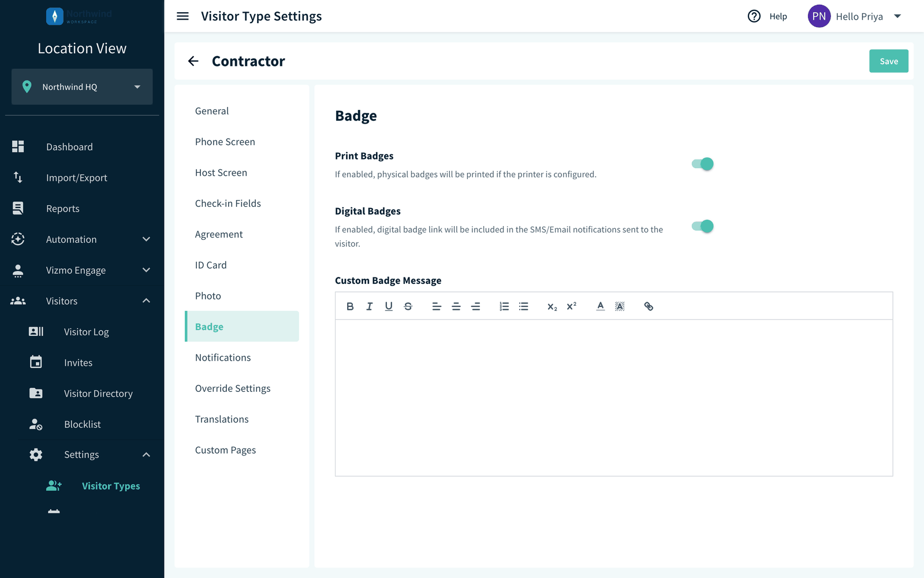Apply italic formatting in editor toolbar
This screenshot has width=924, height=578.
(370, 306)
